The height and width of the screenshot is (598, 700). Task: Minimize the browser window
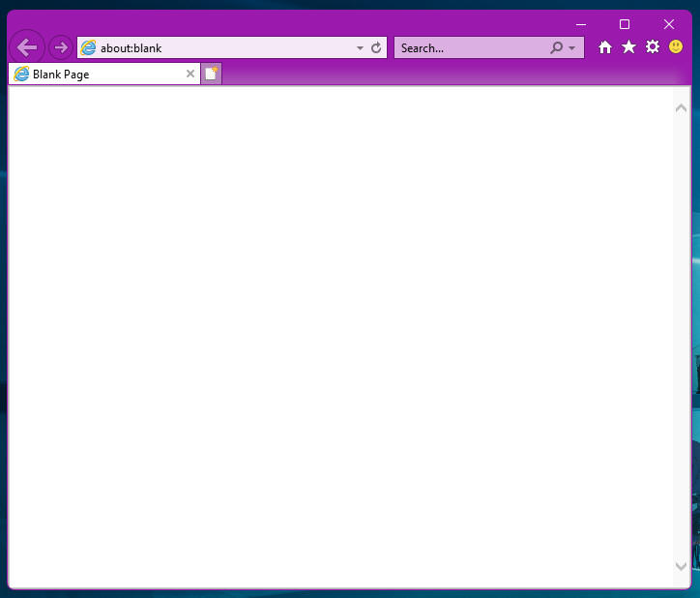581,24
